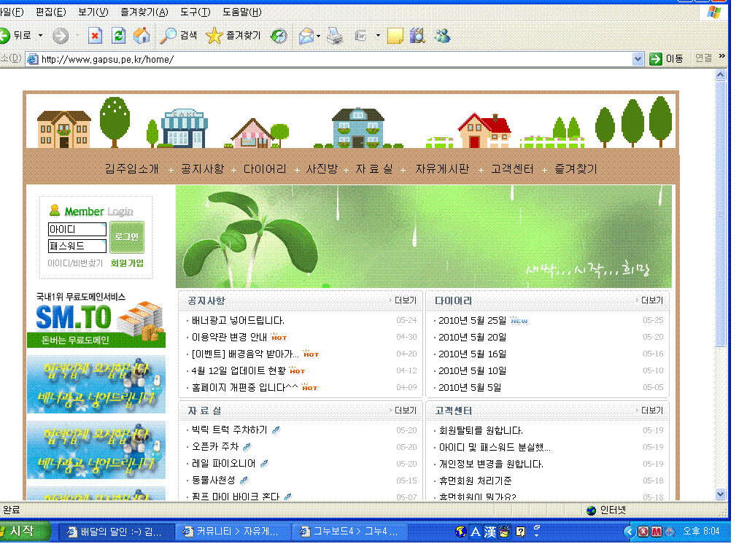Go to the browser Home page icon
This screenshot has height=560, width=747.
(x=142, y=35)
